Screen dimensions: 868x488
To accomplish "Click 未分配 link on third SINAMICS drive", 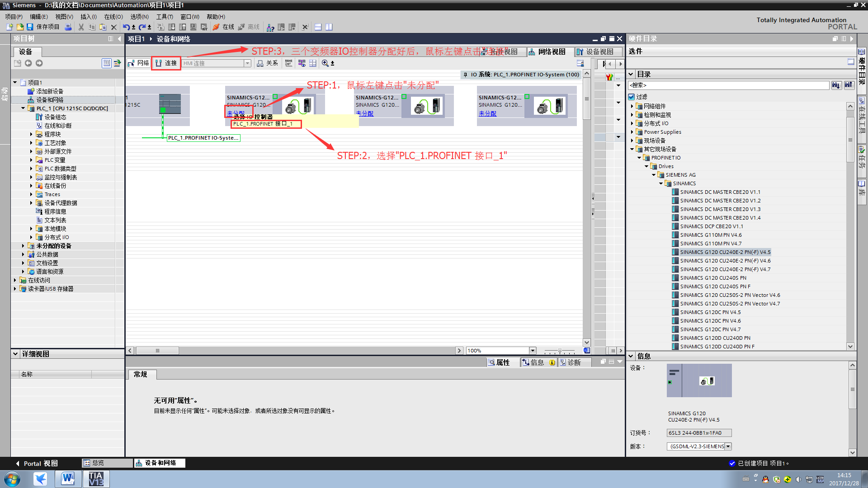I will click(487, 114).
